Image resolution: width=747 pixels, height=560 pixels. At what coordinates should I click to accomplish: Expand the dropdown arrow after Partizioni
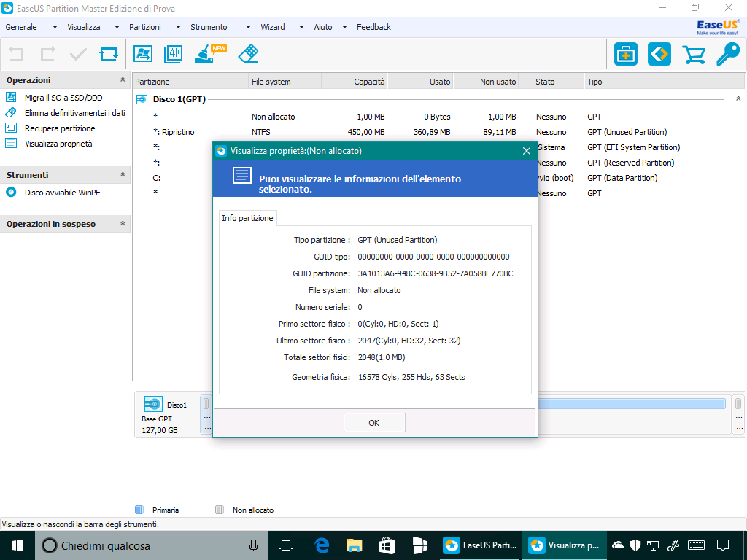(x=178, y=27)
